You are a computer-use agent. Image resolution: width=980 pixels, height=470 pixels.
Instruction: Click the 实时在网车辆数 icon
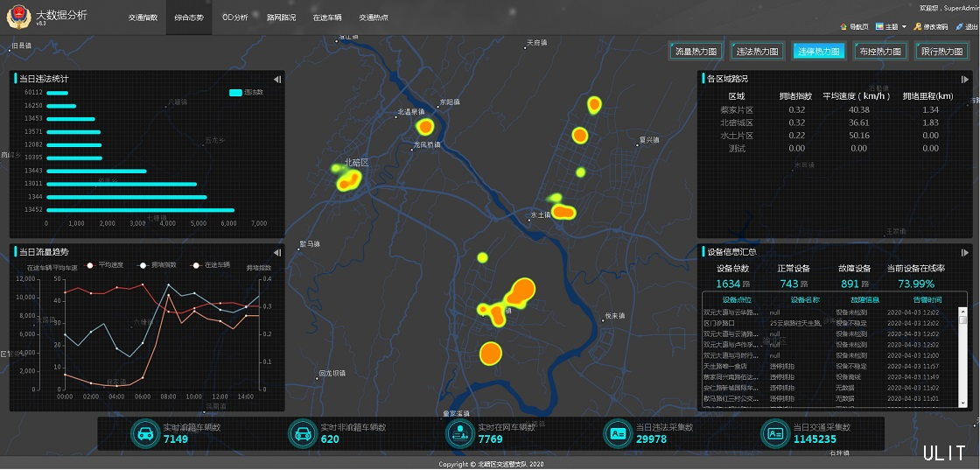coord(458,433)
